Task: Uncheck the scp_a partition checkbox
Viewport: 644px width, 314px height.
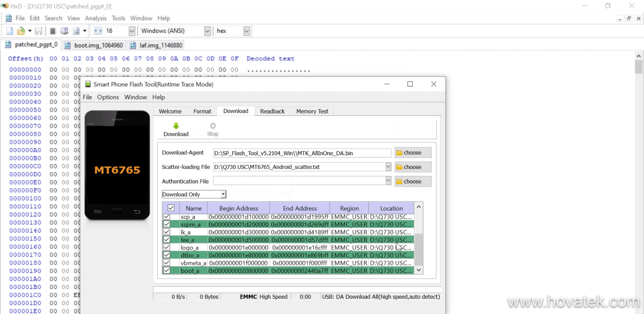Action: (x=167, y=217)
